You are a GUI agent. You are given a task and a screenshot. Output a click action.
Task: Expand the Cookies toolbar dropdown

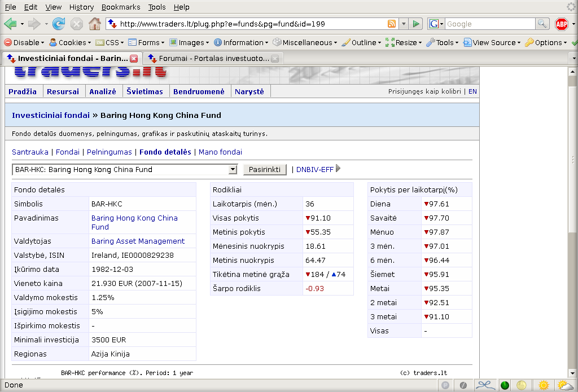[x=70, y=43]
